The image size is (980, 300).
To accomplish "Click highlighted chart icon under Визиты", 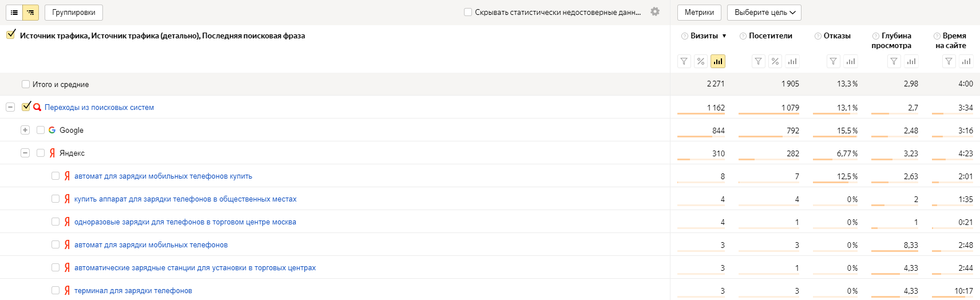I will point(717,61).
